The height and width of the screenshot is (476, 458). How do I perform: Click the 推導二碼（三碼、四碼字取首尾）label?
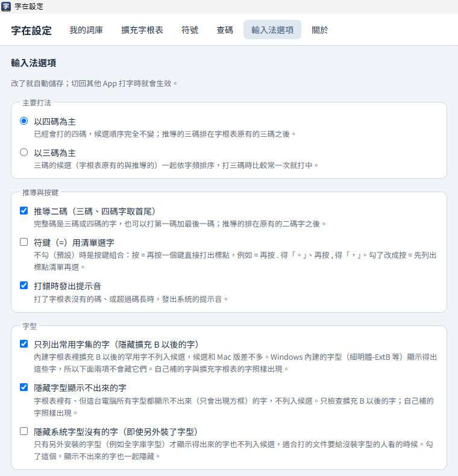coord(96,211)
